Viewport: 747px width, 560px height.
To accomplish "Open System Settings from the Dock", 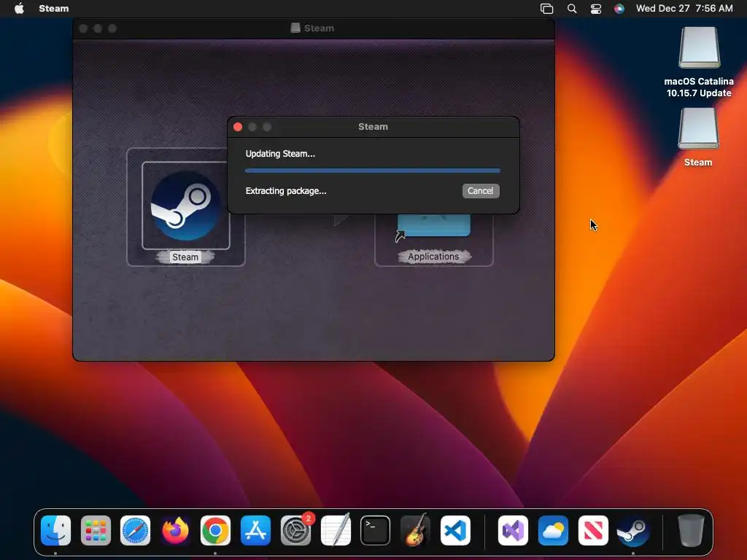I will [x=295, y=530].
